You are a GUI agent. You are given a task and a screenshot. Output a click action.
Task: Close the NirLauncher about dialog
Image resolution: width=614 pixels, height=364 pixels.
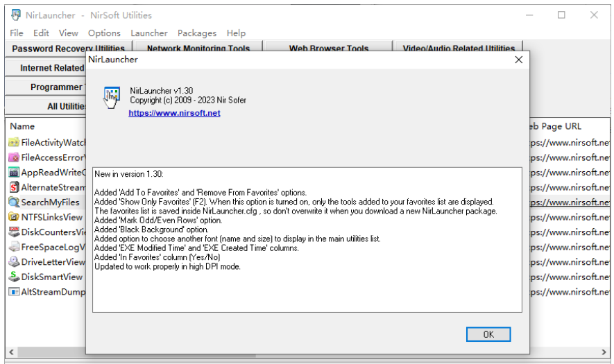tap(518, 60)
